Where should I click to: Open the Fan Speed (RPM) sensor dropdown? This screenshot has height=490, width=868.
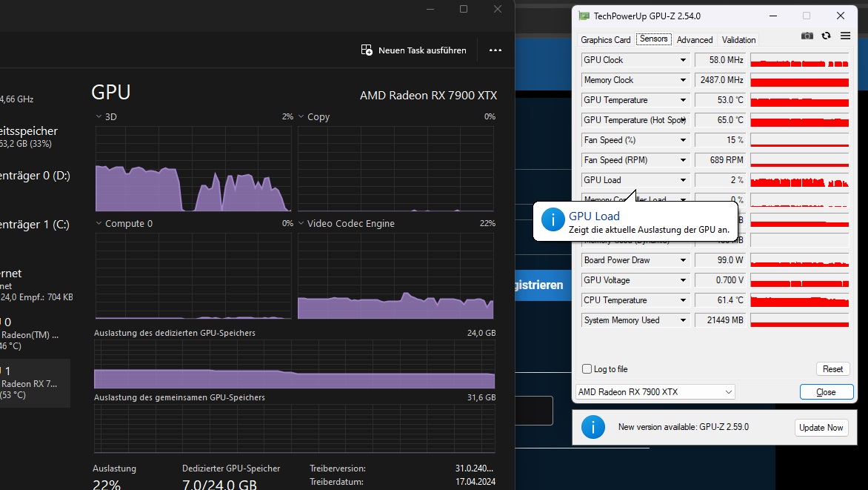[683, 159]
